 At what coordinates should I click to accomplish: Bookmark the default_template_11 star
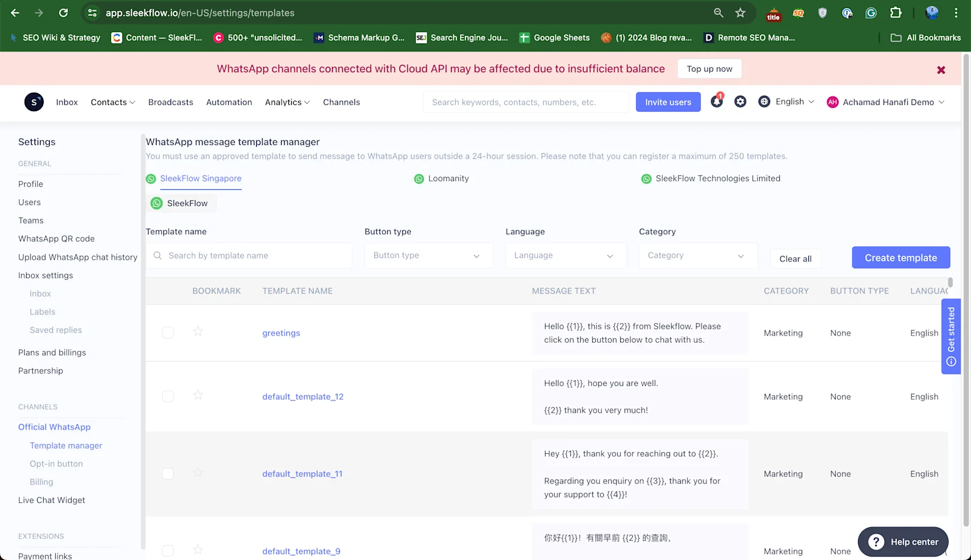point(198,472)
